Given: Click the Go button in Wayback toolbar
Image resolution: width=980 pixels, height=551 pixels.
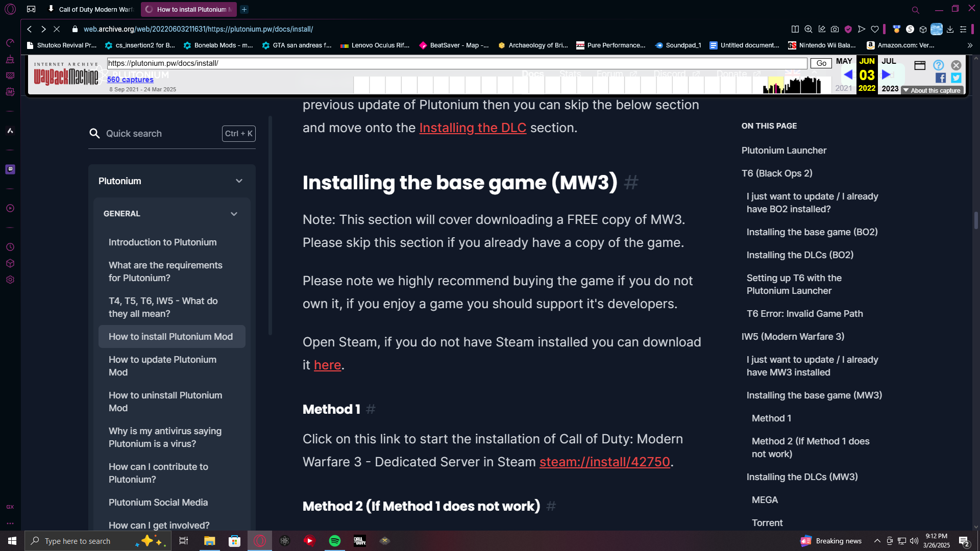Looking at the screenshot, I should [x=821, y=63].
